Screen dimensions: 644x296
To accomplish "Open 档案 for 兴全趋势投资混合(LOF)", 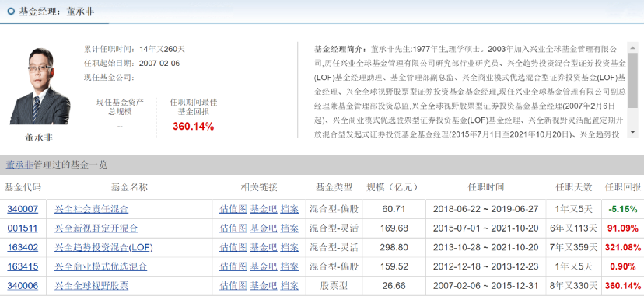I will (289, 248).
